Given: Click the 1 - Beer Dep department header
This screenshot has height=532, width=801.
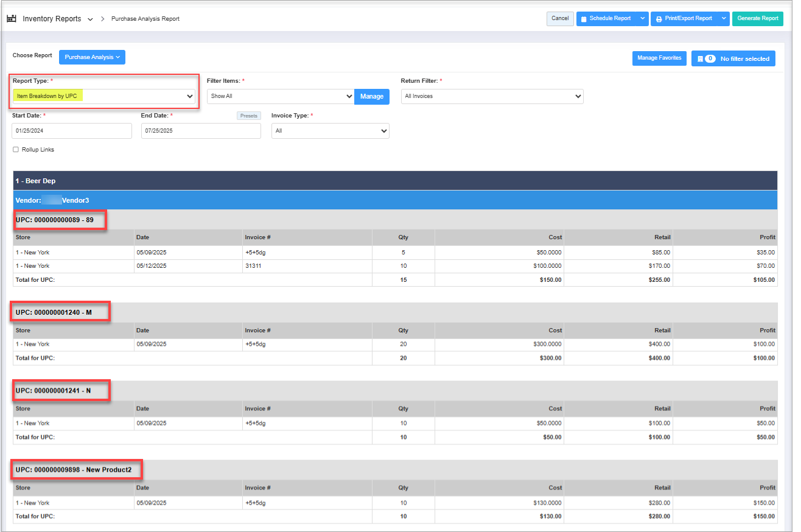Looking at the screenshot, I should coord(395,181).
